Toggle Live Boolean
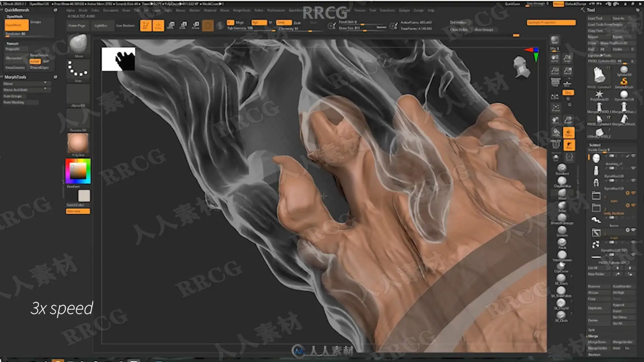The height and width of the screenshot is (362, 644). tap(125, 25)
